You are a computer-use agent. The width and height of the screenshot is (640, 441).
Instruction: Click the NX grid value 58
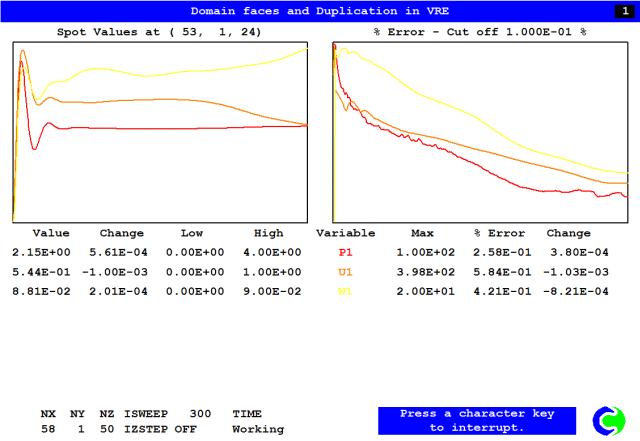[x=48, y=428]
